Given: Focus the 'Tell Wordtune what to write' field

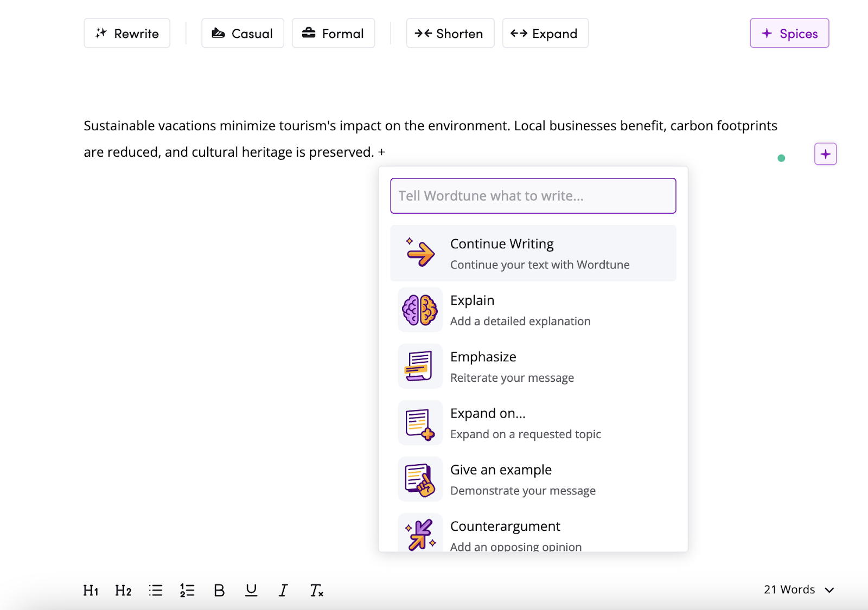Looking at the screenshot, I should coord(533,196).
